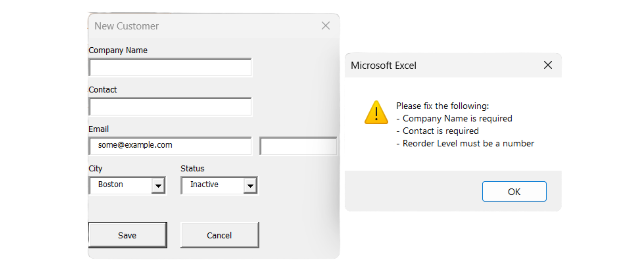Close the New Customer form window
The height and width of the screenshot is (273, 644).
(x=326, y=26)
